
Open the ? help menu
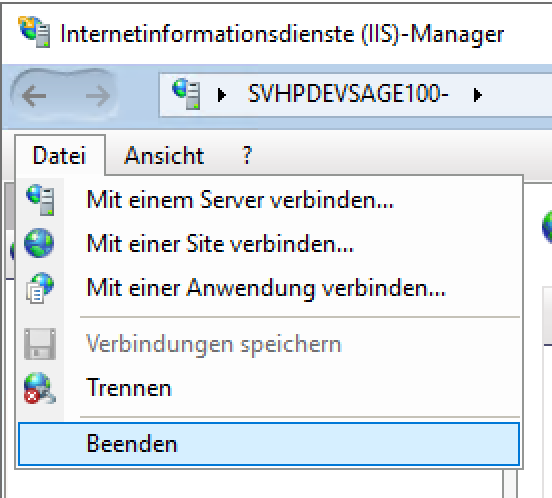pyautogui.click(x=247, y=155)
